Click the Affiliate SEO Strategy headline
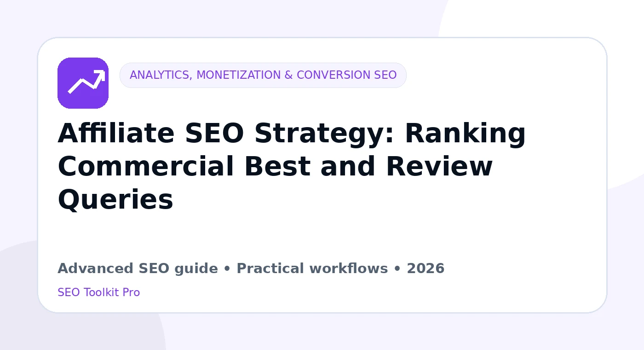The image size is (644, 350). (292, 167)
